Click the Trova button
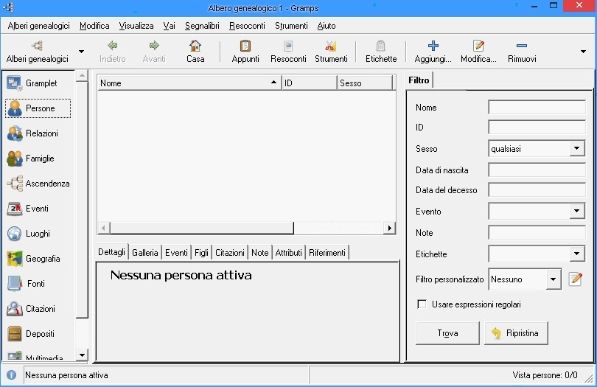This screenshot has width=597, height=387. point(447,333)
